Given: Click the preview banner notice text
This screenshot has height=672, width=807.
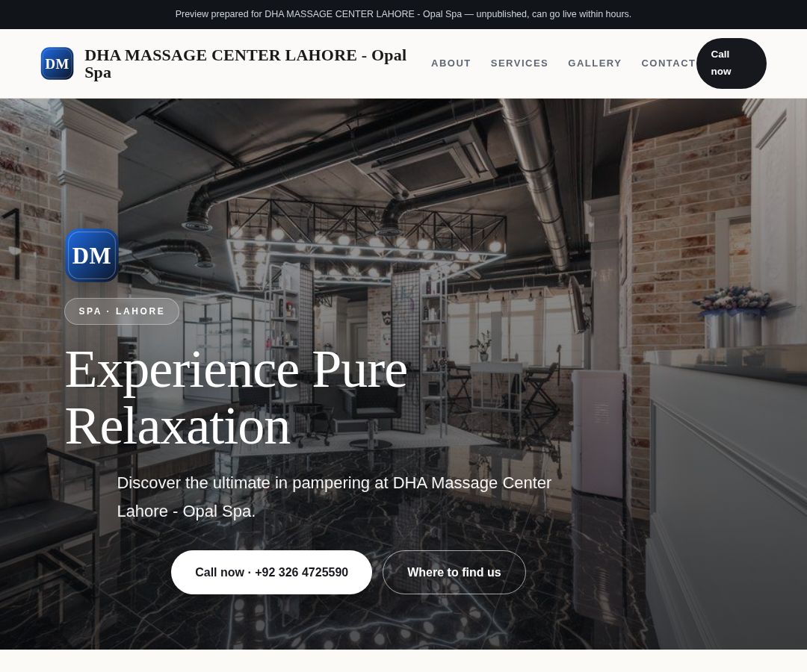Looking at the screenshot, I should click(x=403, y=14).
